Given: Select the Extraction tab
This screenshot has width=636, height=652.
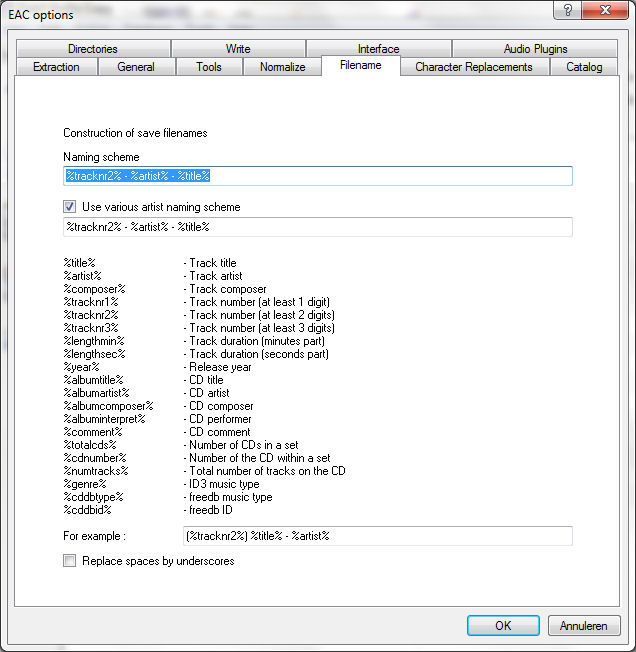Looking at the screenshot, I should [57, 67].
